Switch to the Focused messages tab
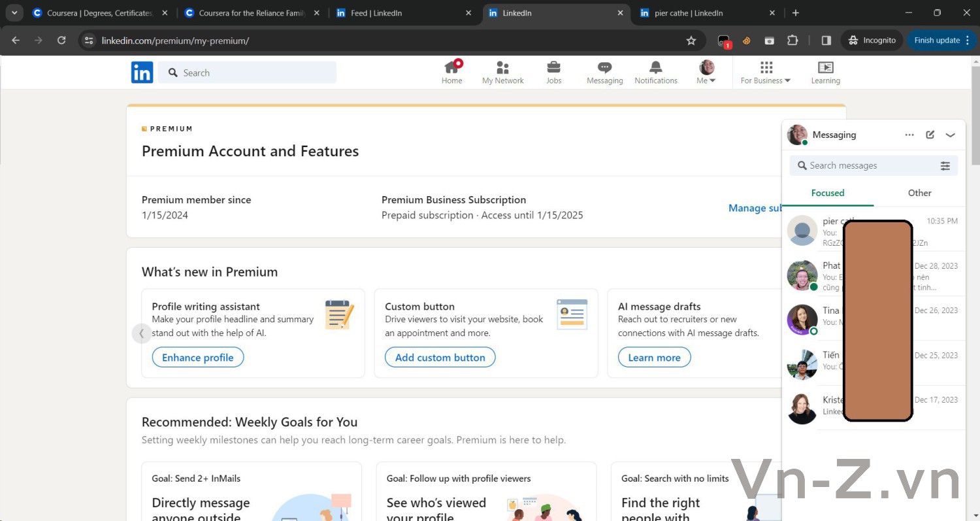The width and height of the screenshot is (980, 521). click(x=828, y=193)
